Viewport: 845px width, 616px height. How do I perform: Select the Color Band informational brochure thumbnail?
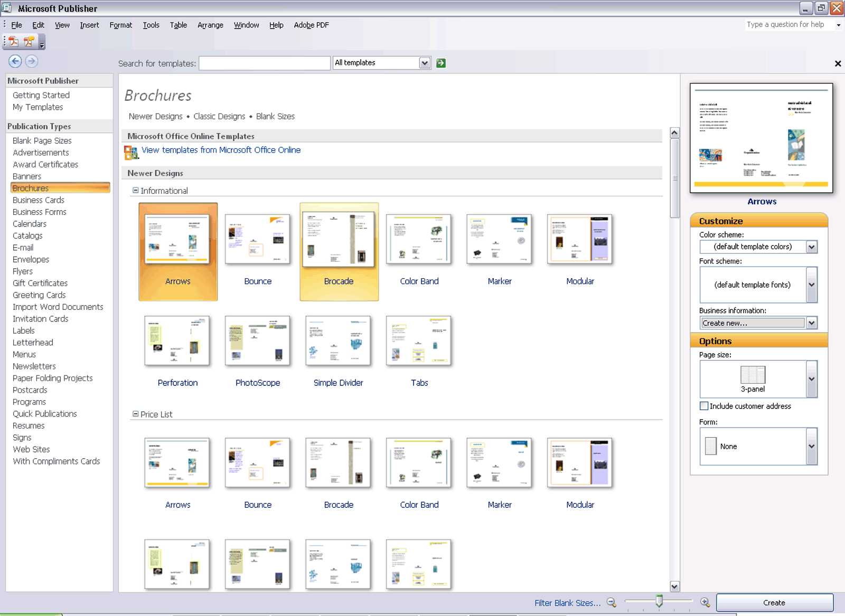click(x=419, y=239)
